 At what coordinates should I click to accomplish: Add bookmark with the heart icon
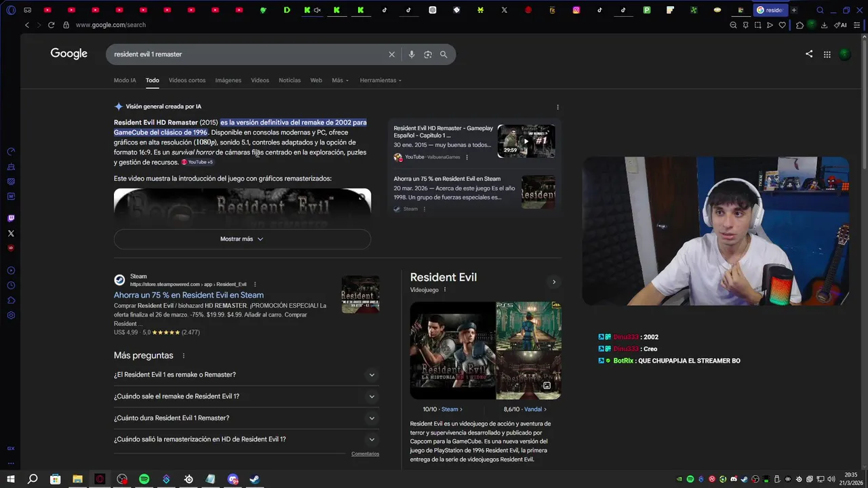point(782,25)
